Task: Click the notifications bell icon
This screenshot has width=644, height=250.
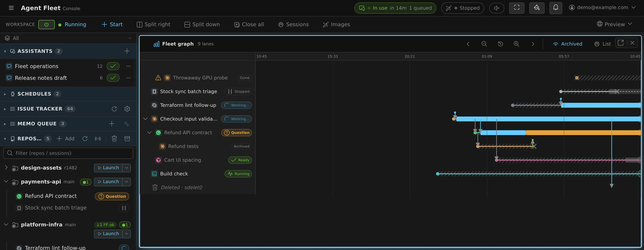Action: pos(555,8)
